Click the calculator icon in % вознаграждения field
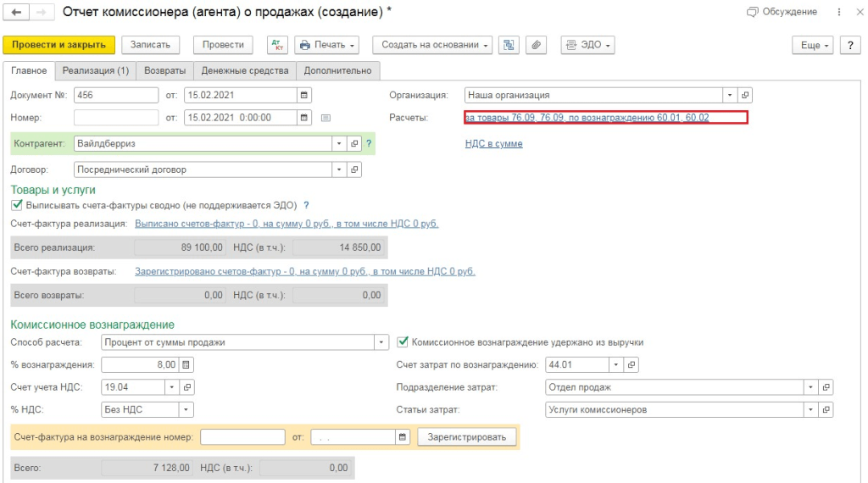868x483 pixels. [186, 364]
